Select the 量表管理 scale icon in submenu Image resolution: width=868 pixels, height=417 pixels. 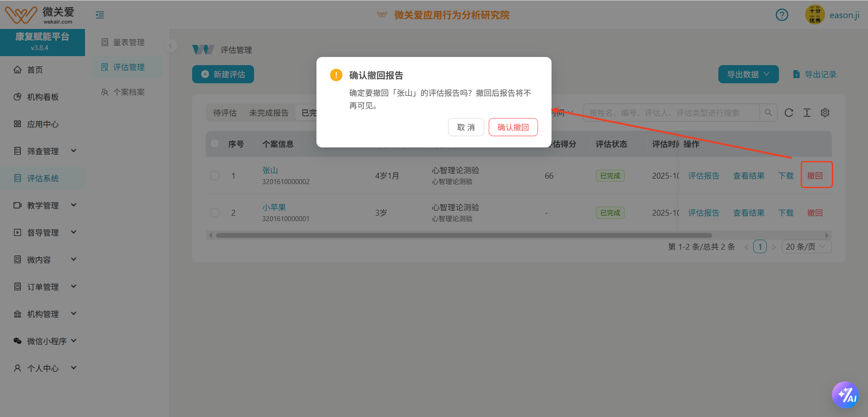coord(105,42)
